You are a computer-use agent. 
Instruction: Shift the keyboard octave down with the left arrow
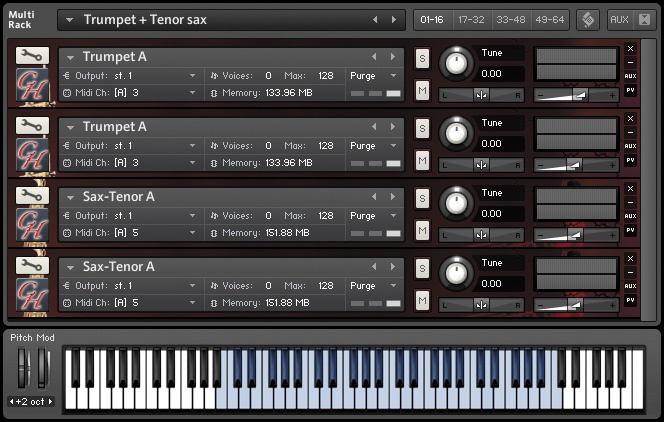pyautogui.click(x=11, y=401)
